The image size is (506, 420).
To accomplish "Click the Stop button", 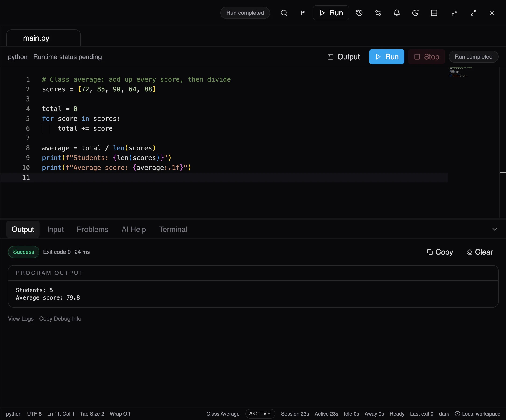I will click(426, 57).
